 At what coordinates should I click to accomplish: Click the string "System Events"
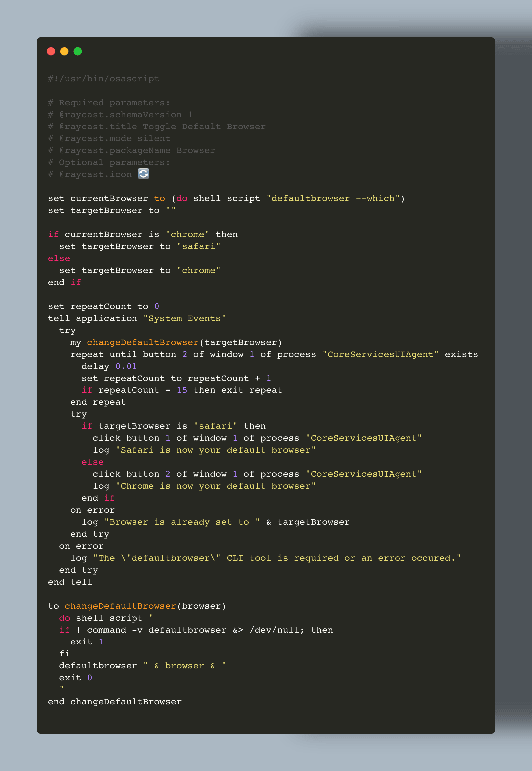pos(185,319)
